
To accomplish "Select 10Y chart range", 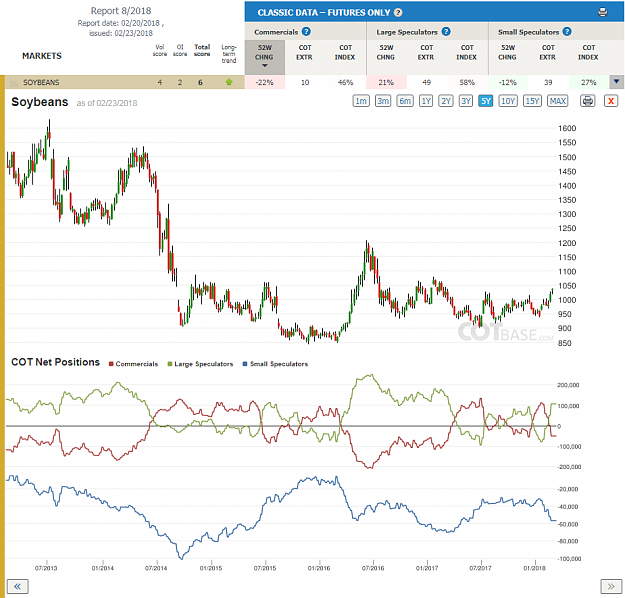I will tap(508, 101).
